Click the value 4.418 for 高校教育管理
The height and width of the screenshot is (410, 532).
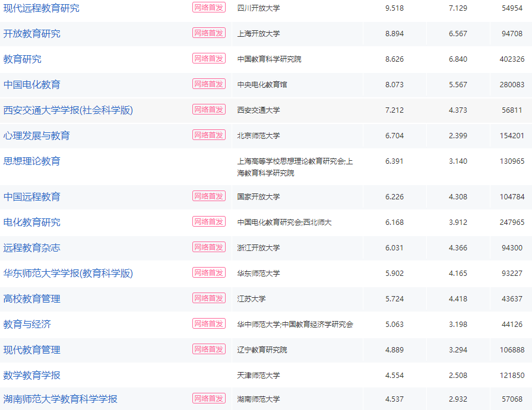458,299
